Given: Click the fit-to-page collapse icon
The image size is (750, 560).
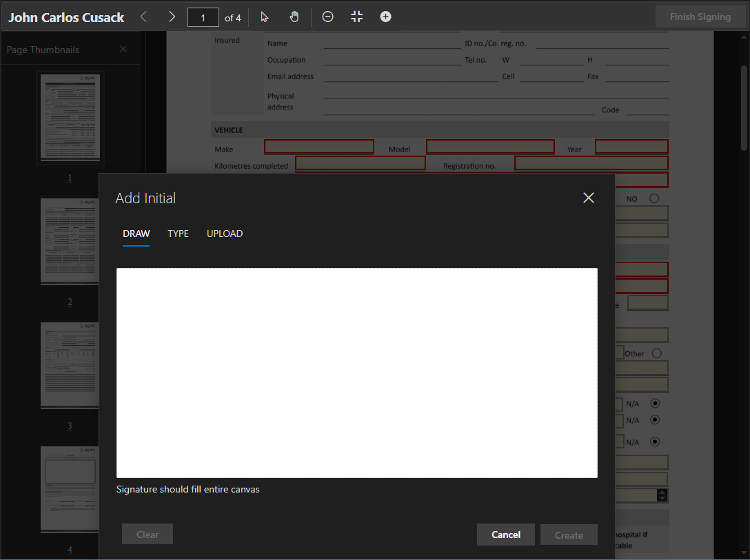Looking at the screenshot, I should [357, 17].
